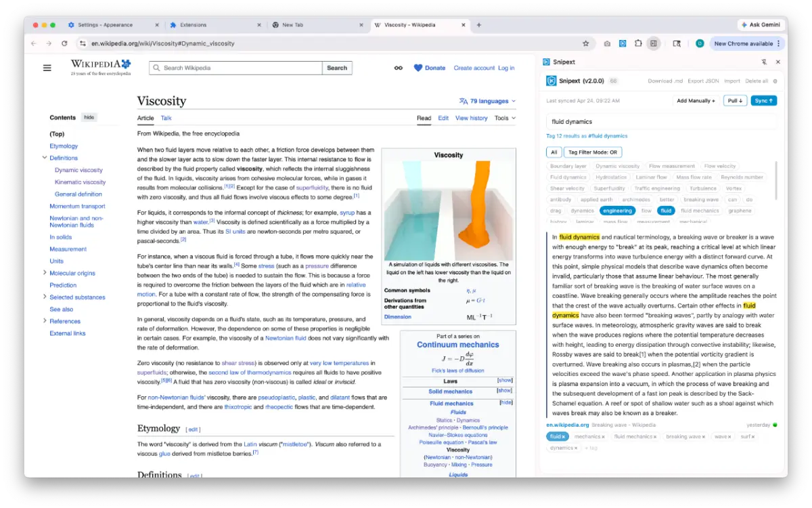The image size is (812, 508).
Task: Click the green sync status dot
Action: pos(775,425)
